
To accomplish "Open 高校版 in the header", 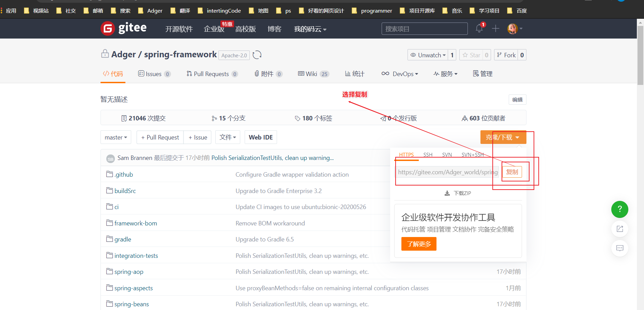I will (x=245, y=29).
